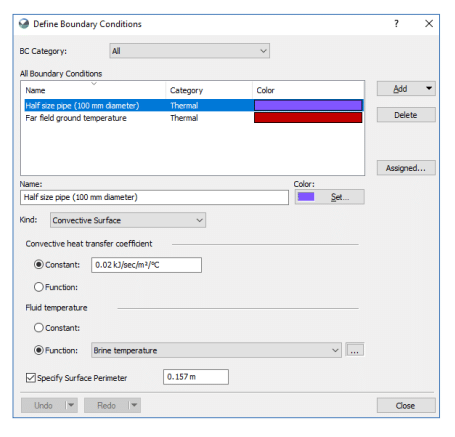Viewport: 455px width, 437px height.
Task: Open the Add button dropdown arrow
Action: coord(429,89)
